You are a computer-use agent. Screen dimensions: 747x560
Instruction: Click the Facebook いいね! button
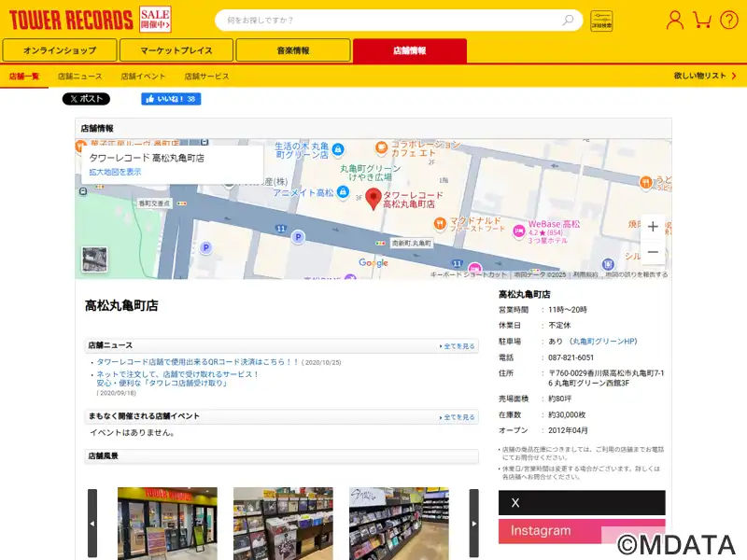pos(171,99)
